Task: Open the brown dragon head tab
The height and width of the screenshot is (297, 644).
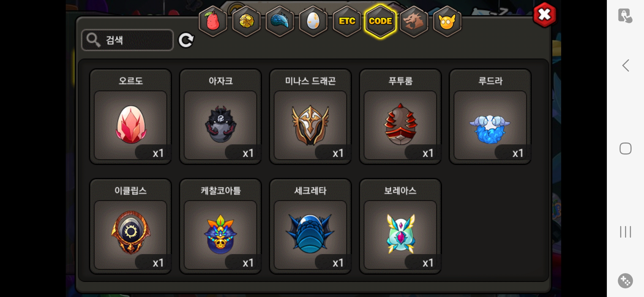Action: (x=414, y=21)
